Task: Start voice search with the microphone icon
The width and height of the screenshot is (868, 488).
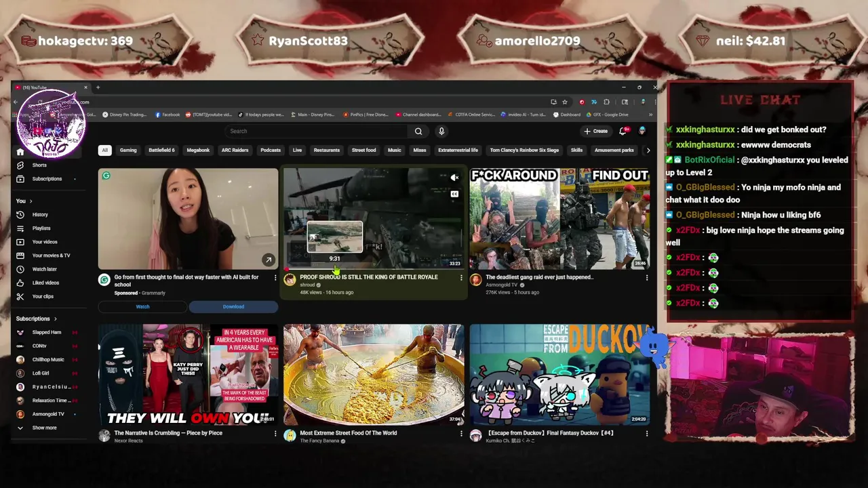Action: (441, 131)
